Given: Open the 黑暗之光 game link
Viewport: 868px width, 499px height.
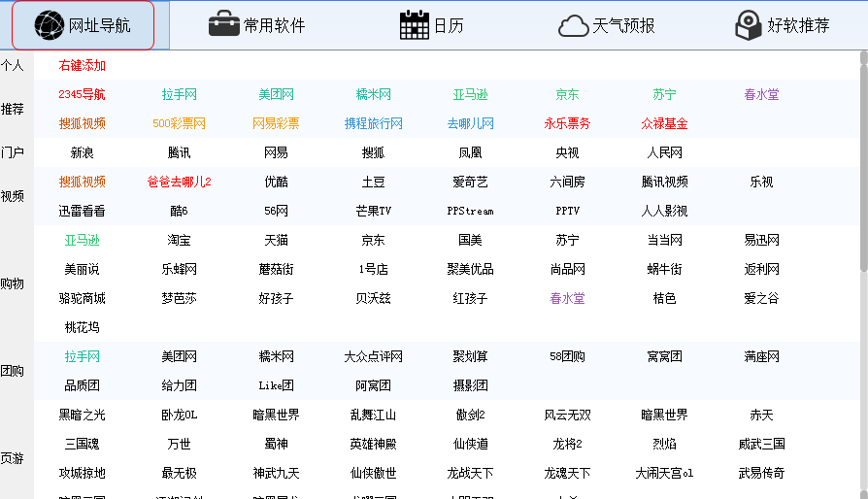Looking at the screenshot, I should click(x=82, y=415).
